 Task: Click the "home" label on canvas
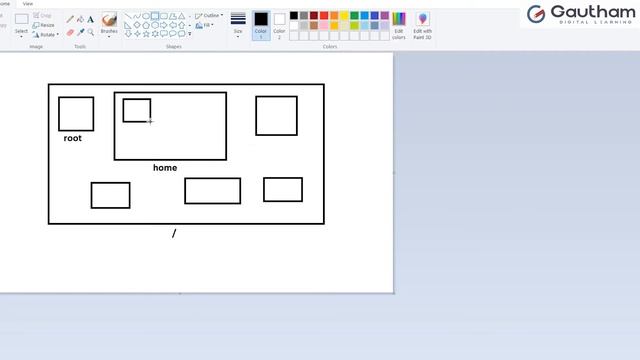pyautogui.click(x=165, y=168)
